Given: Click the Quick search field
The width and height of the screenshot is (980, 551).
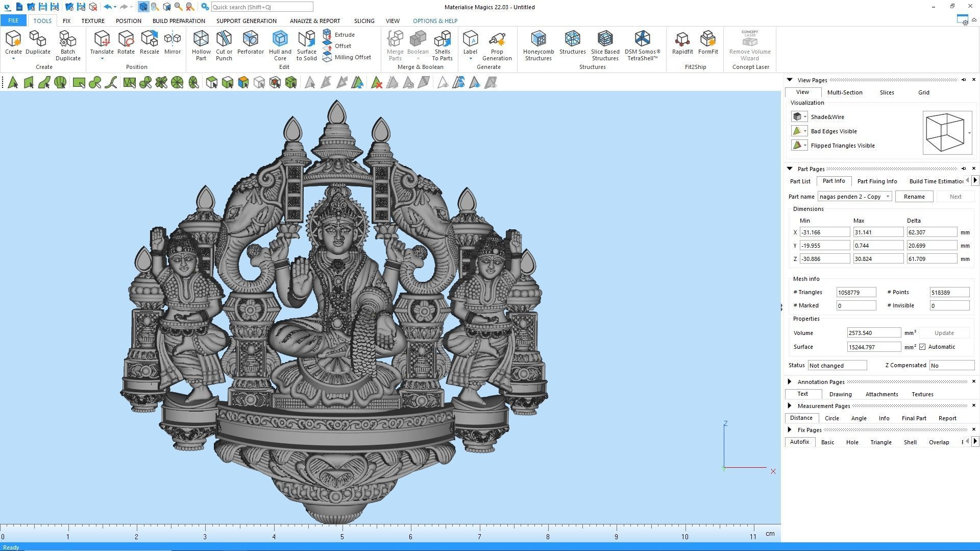Looking at the screenshot, I should (x=262, y=7).
